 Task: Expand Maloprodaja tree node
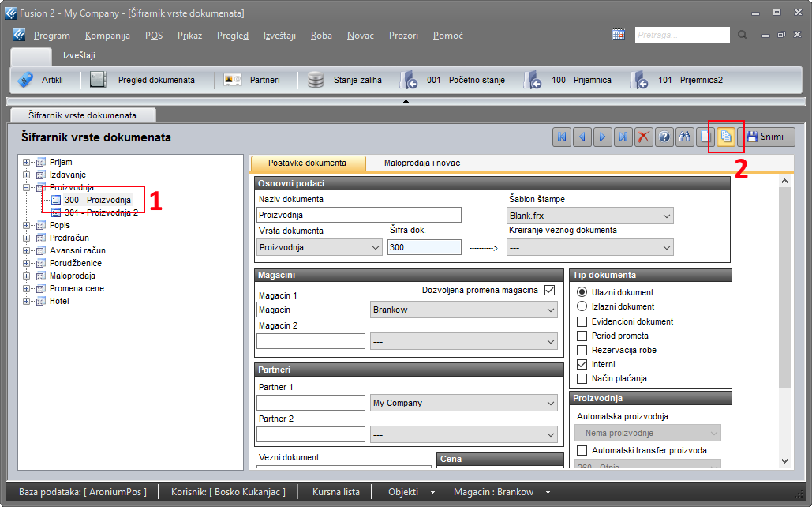[x=26, y=276]
